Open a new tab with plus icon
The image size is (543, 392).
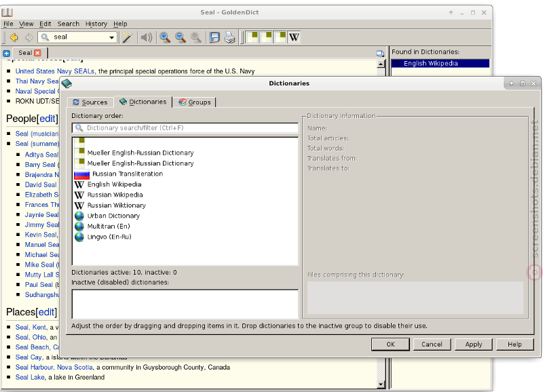(6, 54)
